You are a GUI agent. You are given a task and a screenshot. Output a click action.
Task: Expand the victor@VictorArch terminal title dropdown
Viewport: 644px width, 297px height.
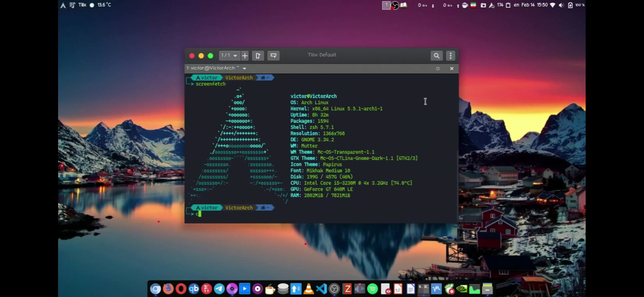244,68
